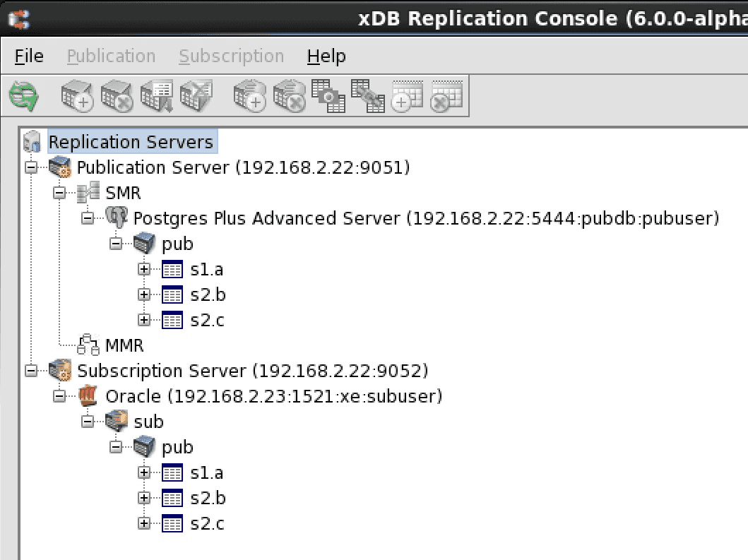Select the Postgres Plus Advanced Server node
Image resolution: width=748 pixels, height=560 pixels.
coord(425,218)
